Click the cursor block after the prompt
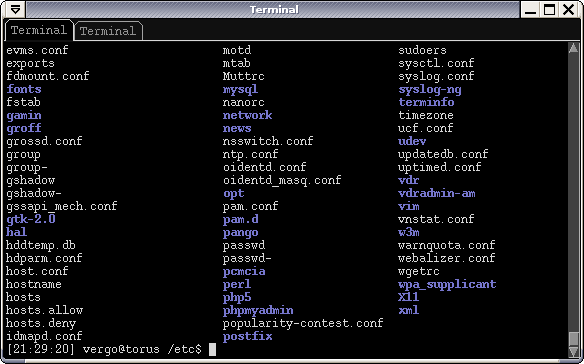Screen dimensions: 584x364 click(212, 349)
